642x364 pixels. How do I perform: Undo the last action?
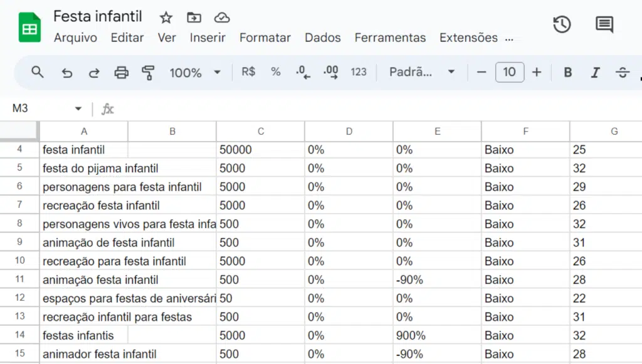pyautogui.click(x=66, y=73)
